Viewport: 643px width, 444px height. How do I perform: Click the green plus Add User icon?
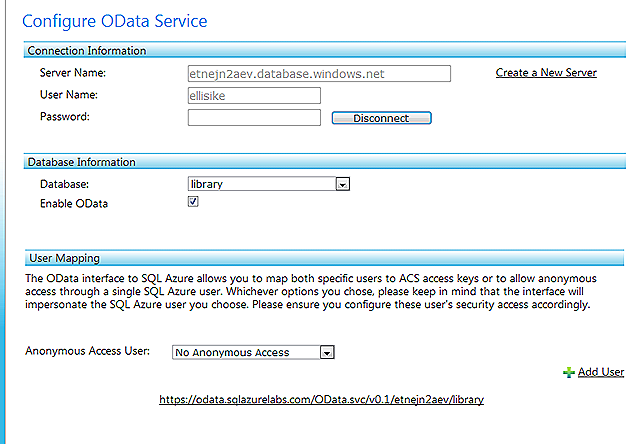click(x=568, y=372)
